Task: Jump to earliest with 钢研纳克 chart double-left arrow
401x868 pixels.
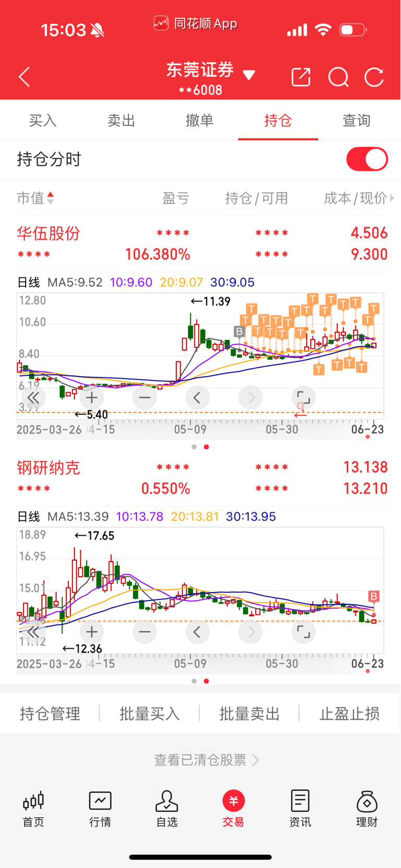Action: pos(34,632)
